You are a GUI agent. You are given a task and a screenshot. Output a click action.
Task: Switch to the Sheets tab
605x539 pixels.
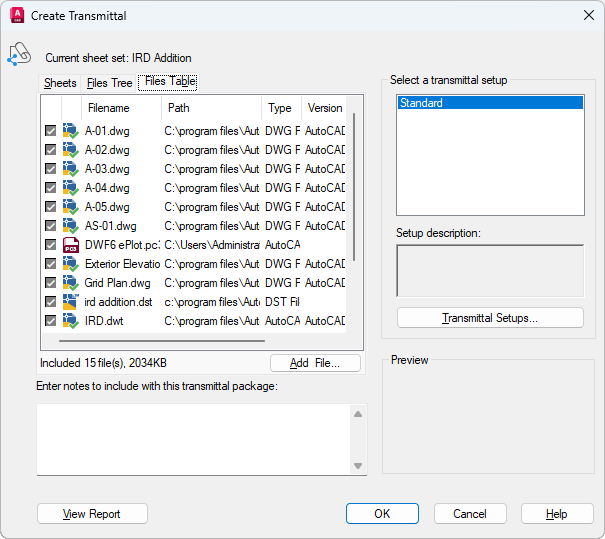pyautogui.click(x=60, y=83)
